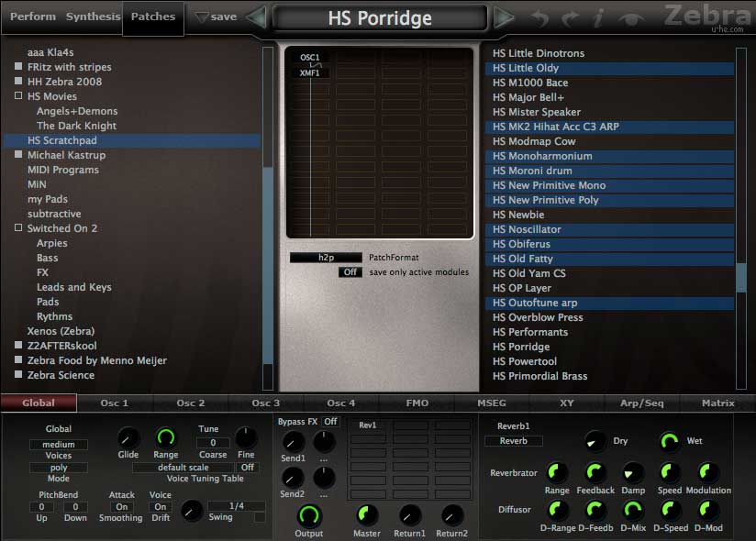Open the patch info icon
Image resolution: width=756 pixels, height=541 pixels.
[x=598, y=17]
